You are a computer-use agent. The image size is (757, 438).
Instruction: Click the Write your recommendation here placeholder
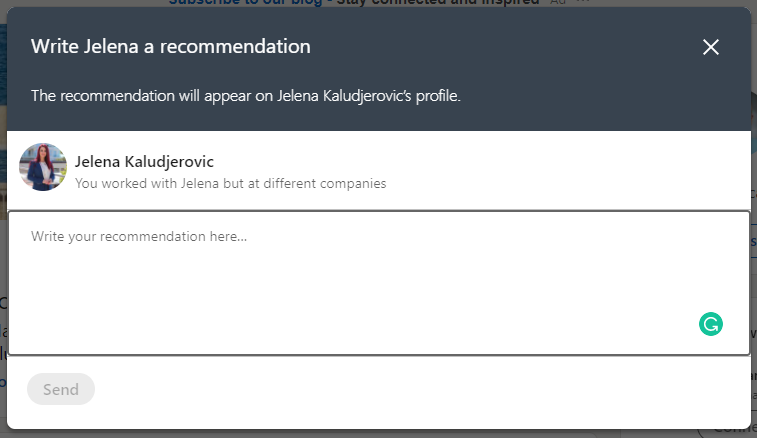point(139,237)
